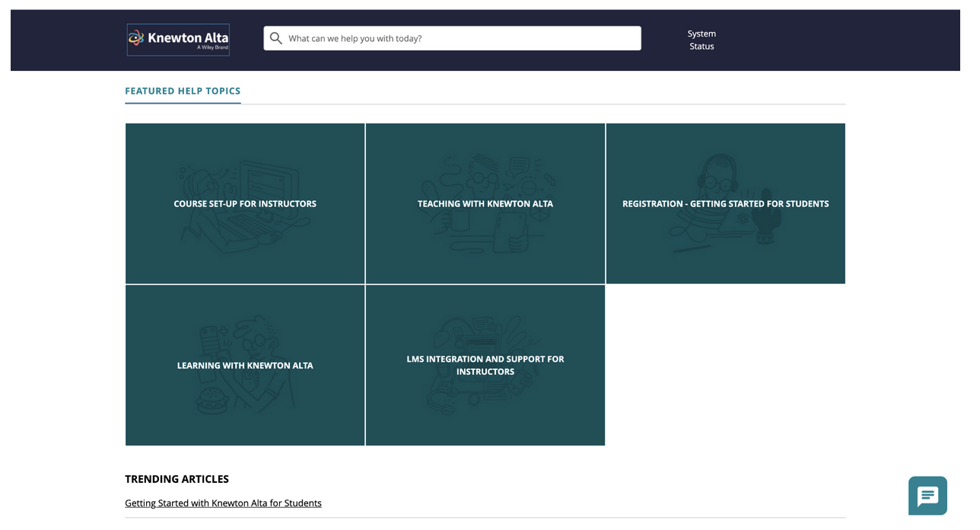980x530 pixels.
Task: Open Learning with Knewton Alta tile
Action: point(245,366)
